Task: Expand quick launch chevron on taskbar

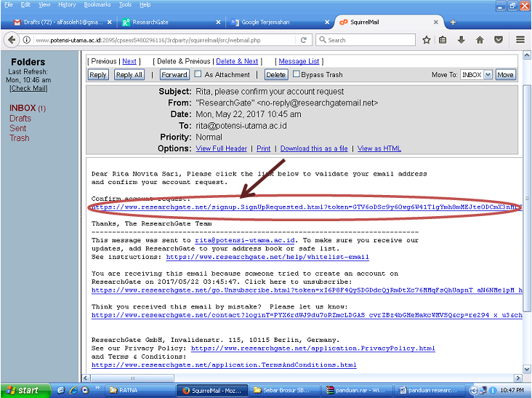Action: tap(97, 388)
